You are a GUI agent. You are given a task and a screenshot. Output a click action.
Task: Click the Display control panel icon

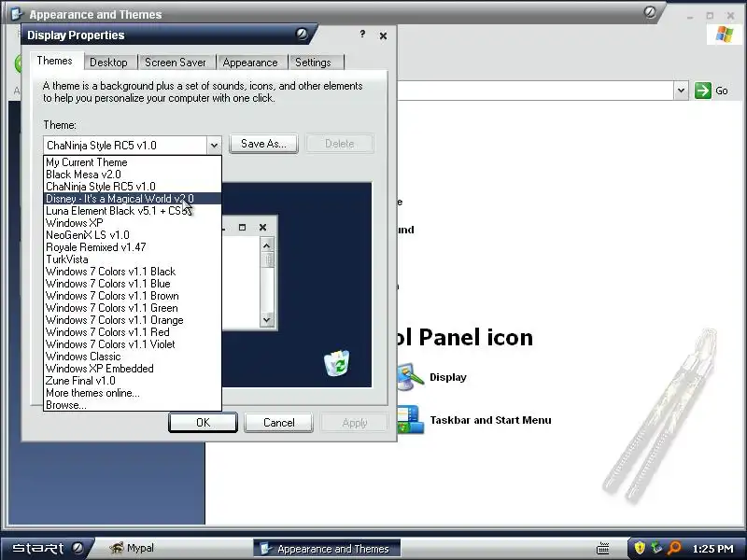[410, 377]
